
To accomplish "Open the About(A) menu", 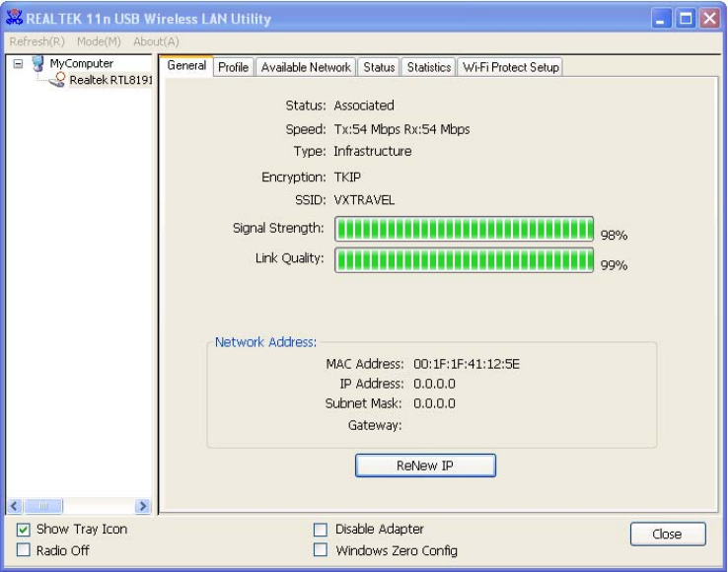I will click(x=156, y=41).
